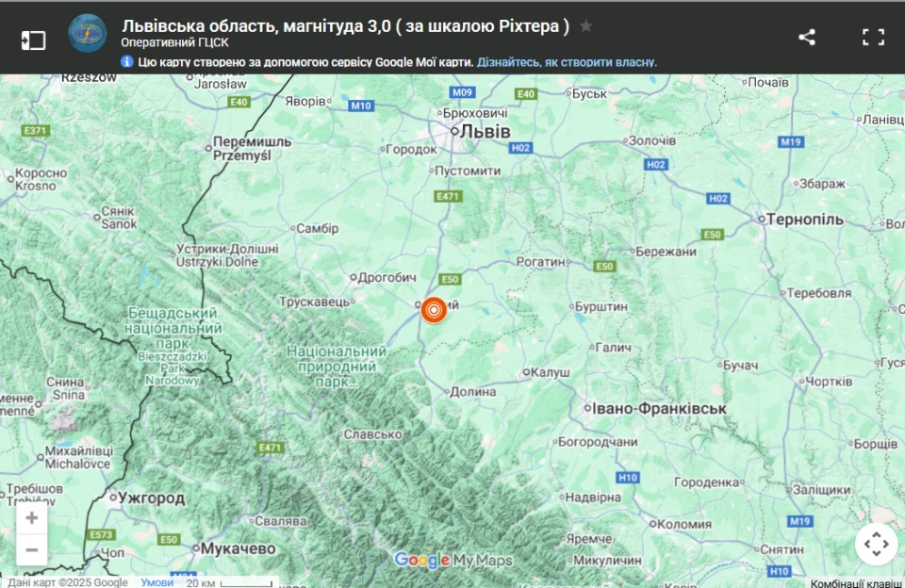Viewport: 905px width, 588px height.
Task: Click the 'Славсько' town label
Action: pyautogui.click(x=372, y=434)
